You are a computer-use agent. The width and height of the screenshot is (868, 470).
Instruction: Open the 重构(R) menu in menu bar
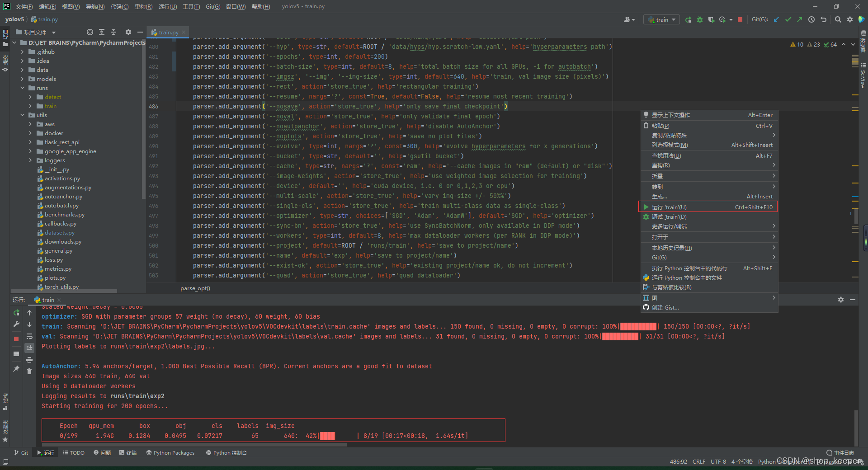click(x=143, y=6)
